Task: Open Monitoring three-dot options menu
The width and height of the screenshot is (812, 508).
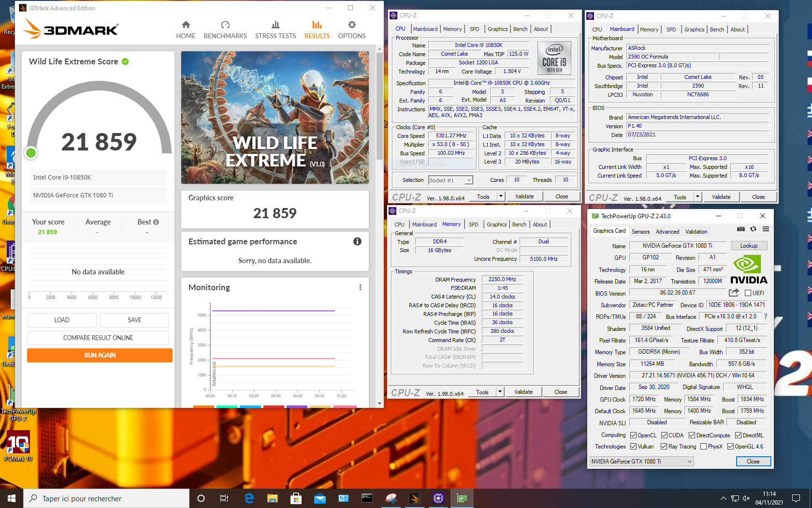Action: pos(360,287)
